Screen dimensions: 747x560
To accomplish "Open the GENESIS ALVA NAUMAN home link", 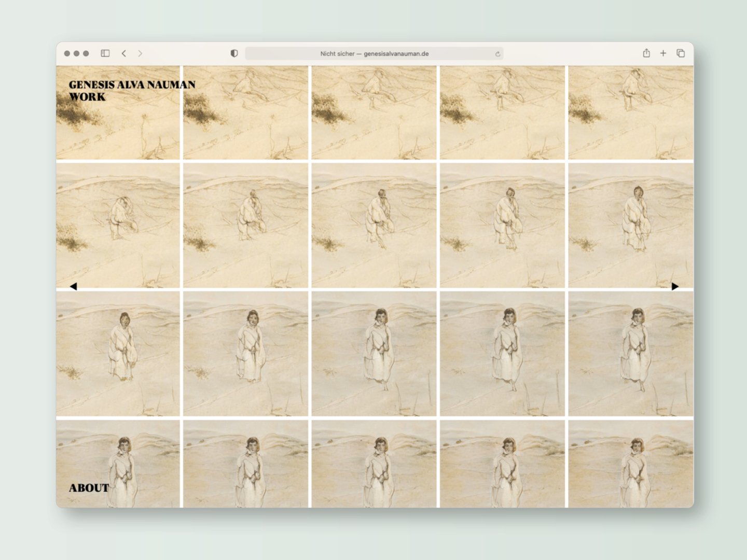I will coord(132,85).
